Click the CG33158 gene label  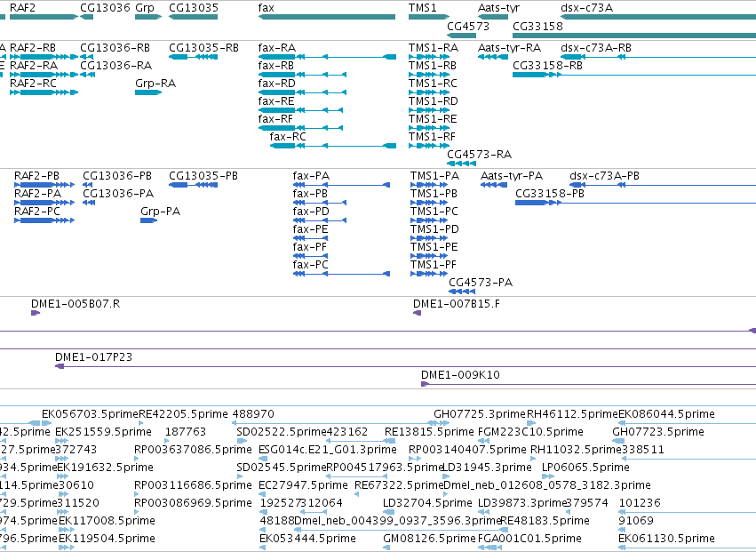coord(537,26)
